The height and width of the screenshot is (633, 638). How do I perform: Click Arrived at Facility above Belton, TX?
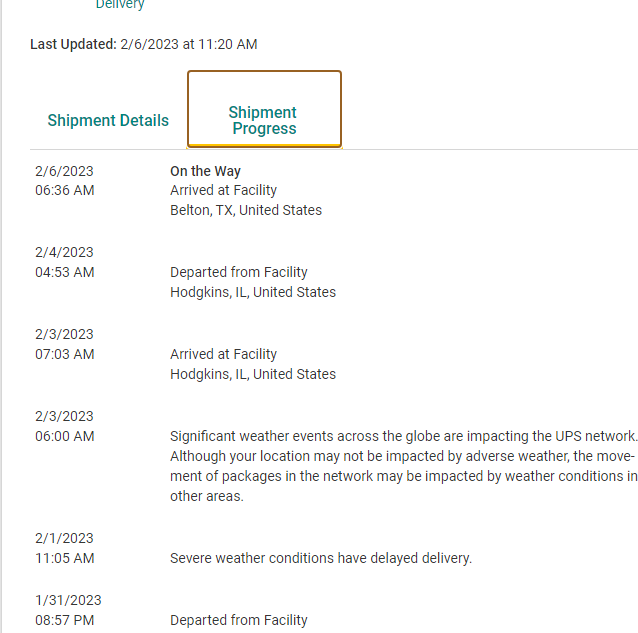point(223,190)
